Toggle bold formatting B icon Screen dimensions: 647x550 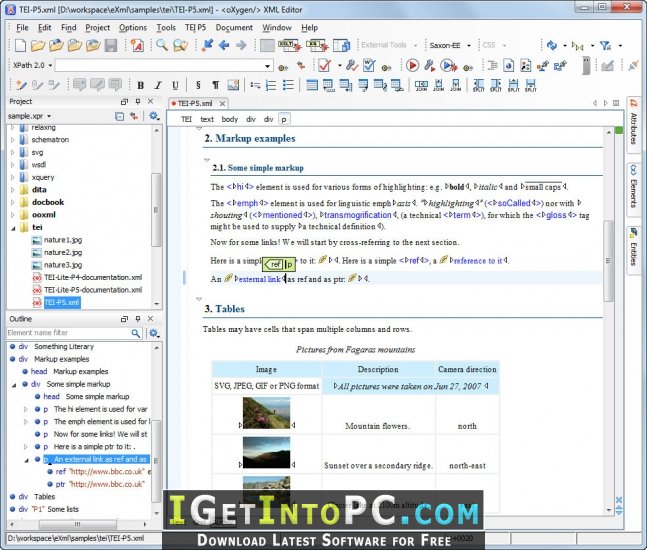[140, 85]
